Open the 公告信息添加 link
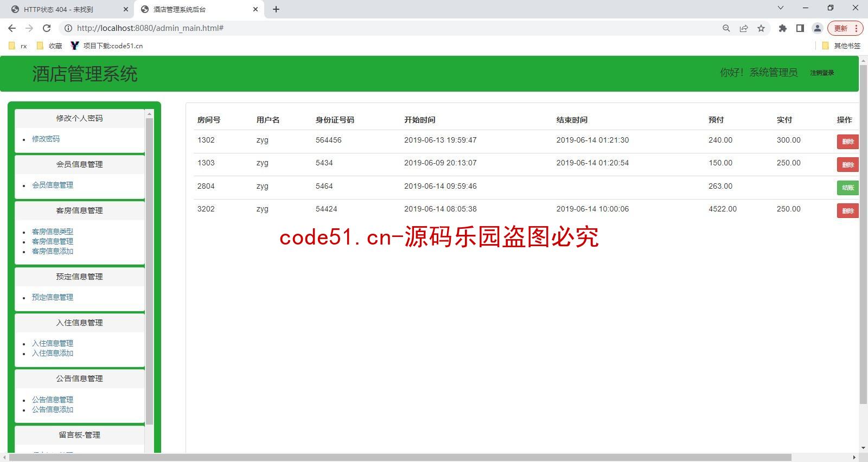The width and height of the screenshot is (868, 462). click(x=53, y=409)
